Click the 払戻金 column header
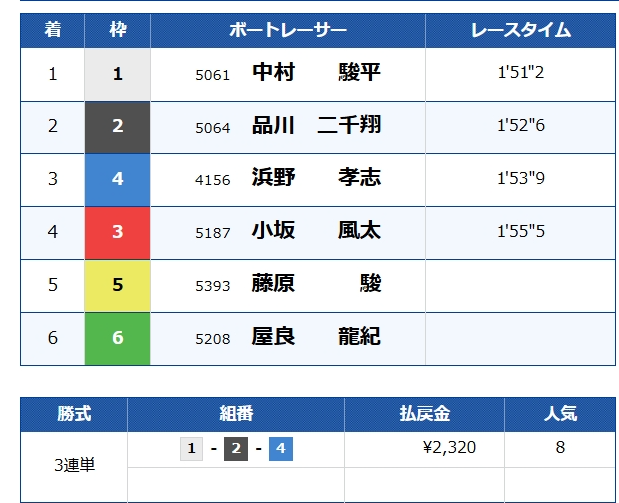 pyautogui.click(x=424, y=414)
